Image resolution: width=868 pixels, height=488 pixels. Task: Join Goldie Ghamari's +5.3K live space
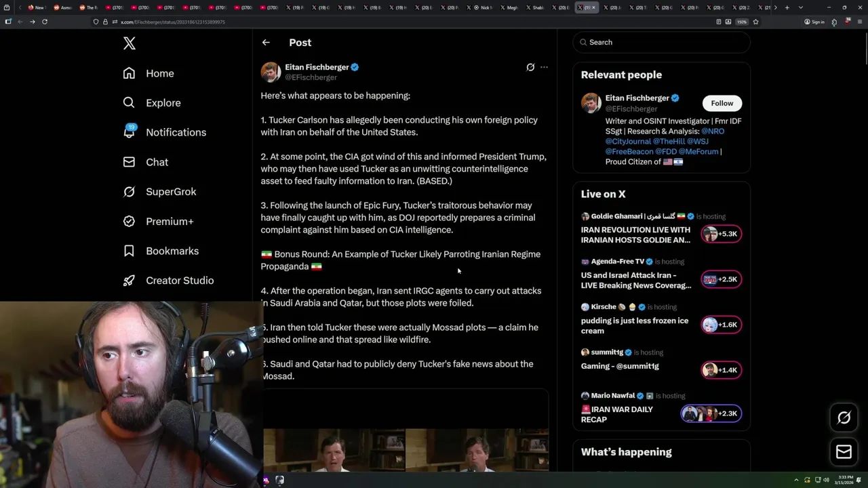(x=721, y=234)
